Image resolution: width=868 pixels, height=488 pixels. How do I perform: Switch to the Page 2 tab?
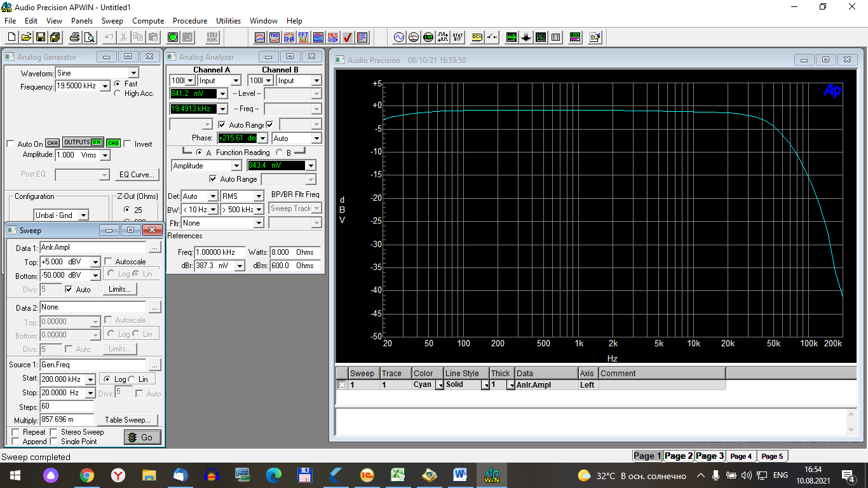(678, 456)
